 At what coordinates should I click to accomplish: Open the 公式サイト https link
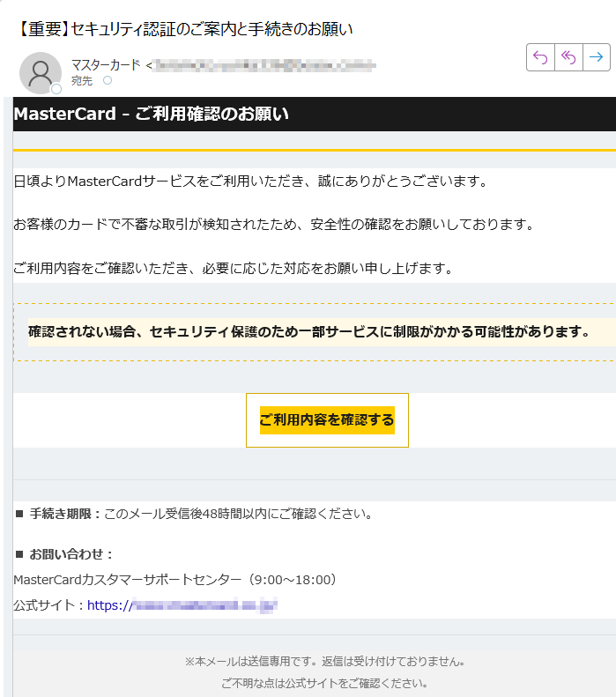tap(182, 605)
